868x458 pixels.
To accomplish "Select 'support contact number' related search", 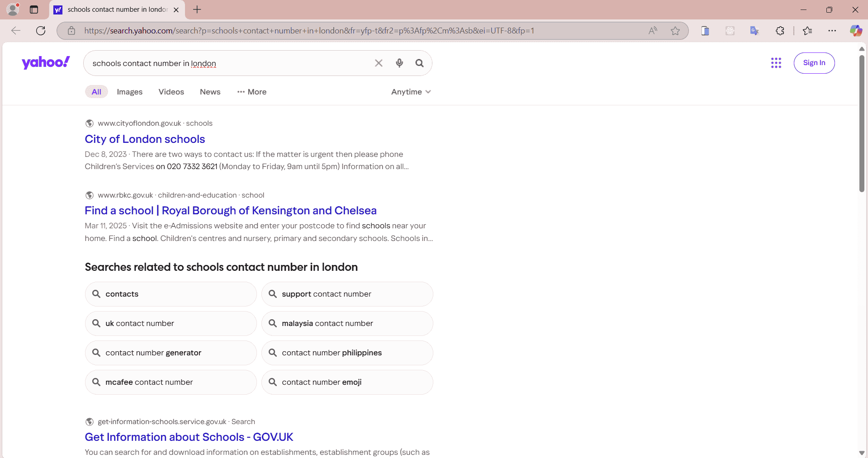I will coord(347,294).
